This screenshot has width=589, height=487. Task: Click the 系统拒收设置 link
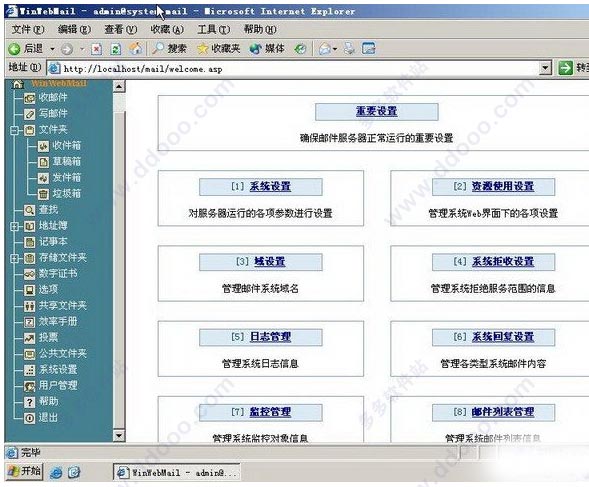[x=503, y=262]
